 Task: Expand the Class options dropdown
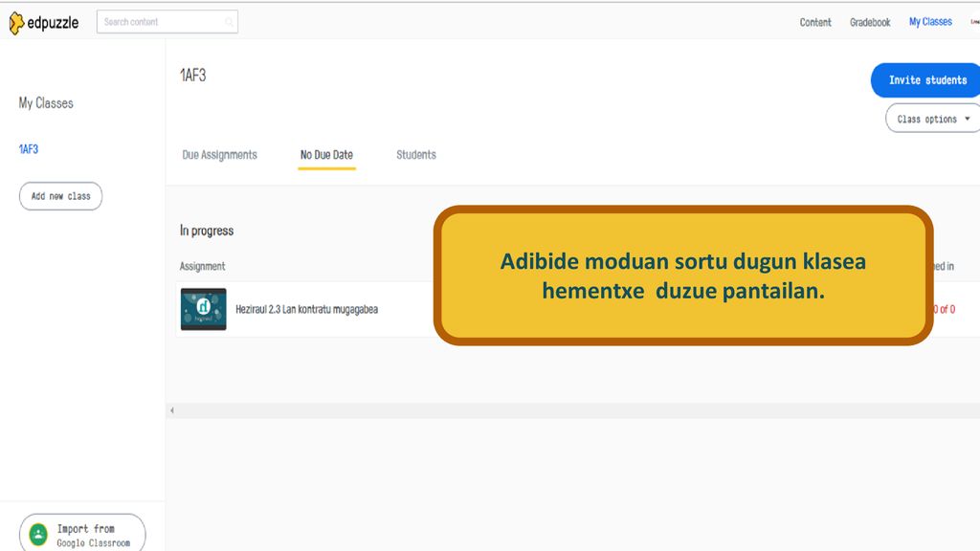pos(933,119)
